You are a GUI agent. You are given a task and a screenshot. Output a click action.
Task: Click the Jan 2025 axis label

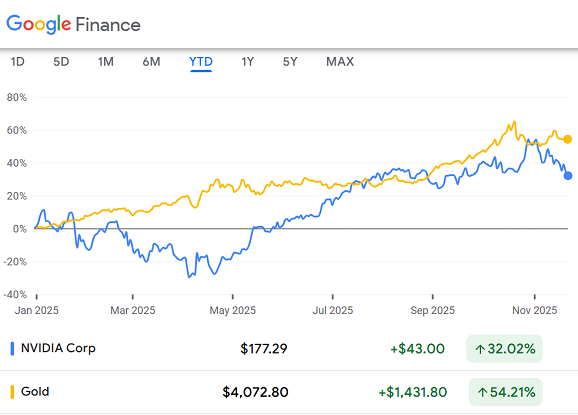pyautogui.click(x=36, y=310)
